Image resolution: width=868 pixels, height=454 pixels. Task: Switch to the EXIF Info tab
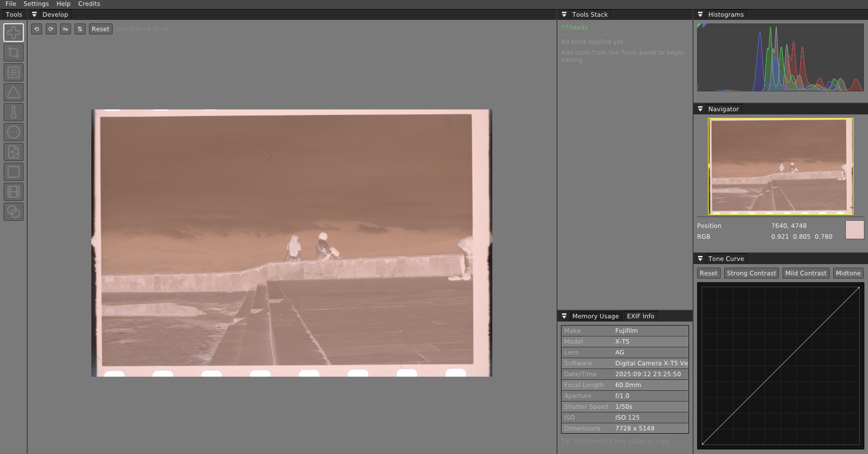640,316
